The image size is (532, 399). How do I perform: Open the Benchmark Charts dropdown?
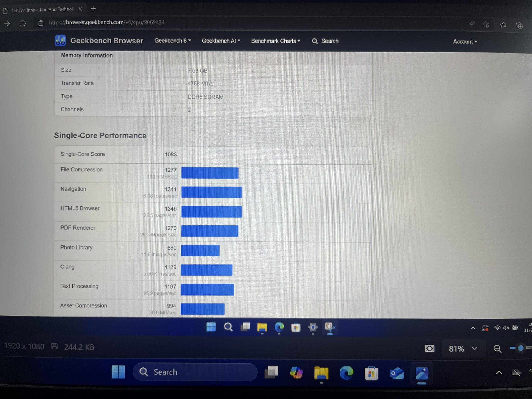click(276, 41)
